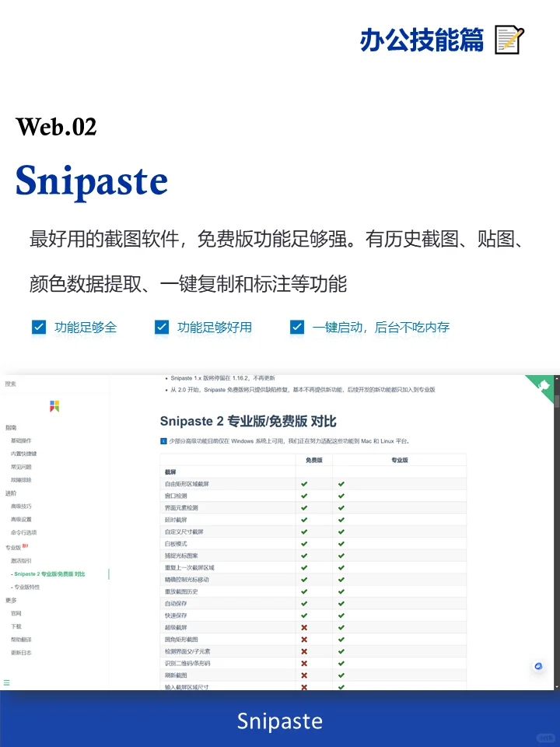Open the 下载 link in the sidebar
Screen dimensions: 560x747
pos(16,626)
